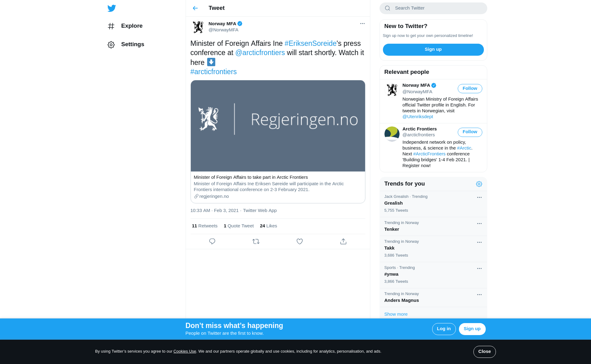591x364 pixels.
Task: Like the tweet with heart icon
Action: [300, 242]
